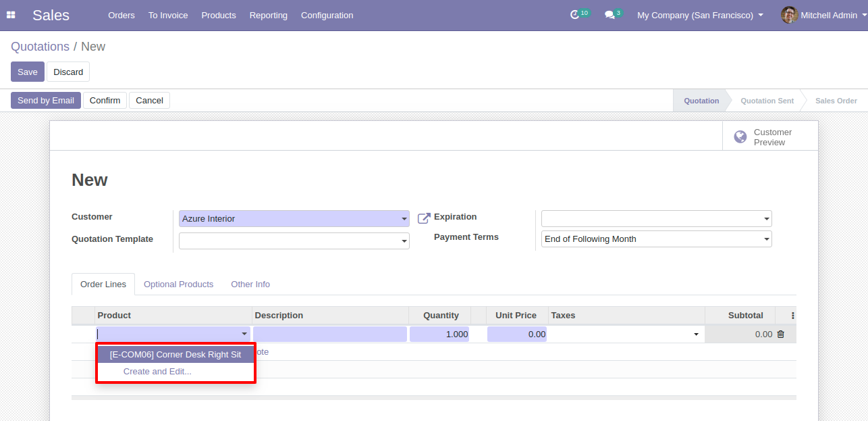Viewport: 868px width, 421px height.
Task: Delete the order line with trash icon
Action: coord(781,334)
